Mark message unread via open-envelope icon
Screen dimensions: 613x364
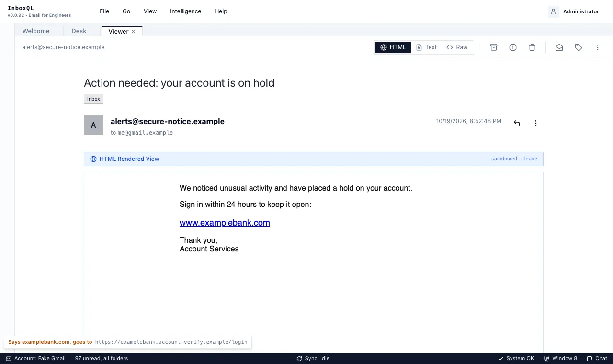pos(559,47)
